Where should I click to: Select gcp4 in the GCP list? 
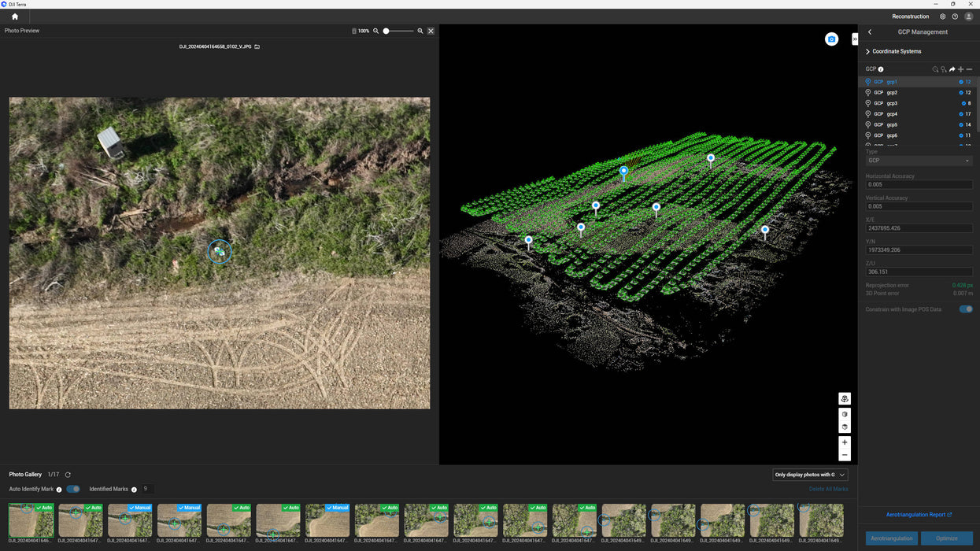pos(892,114)
